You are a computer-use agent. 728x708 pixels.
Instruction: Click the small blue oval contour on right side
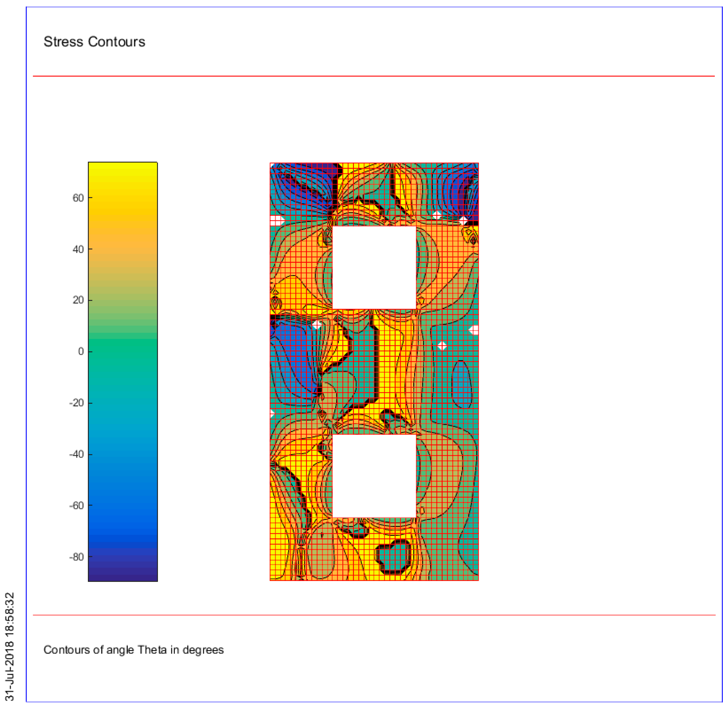462,385
